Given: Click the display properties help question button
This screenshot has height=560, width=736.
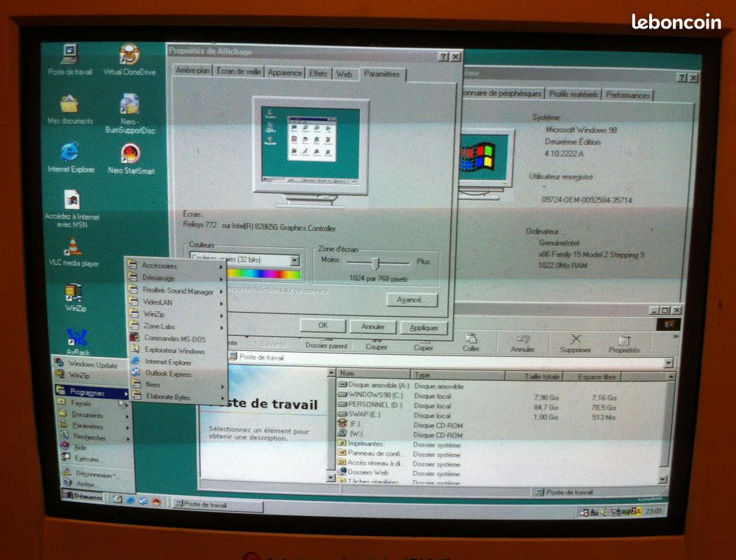Looking at the screenshot, I should [x=443, y=56].
